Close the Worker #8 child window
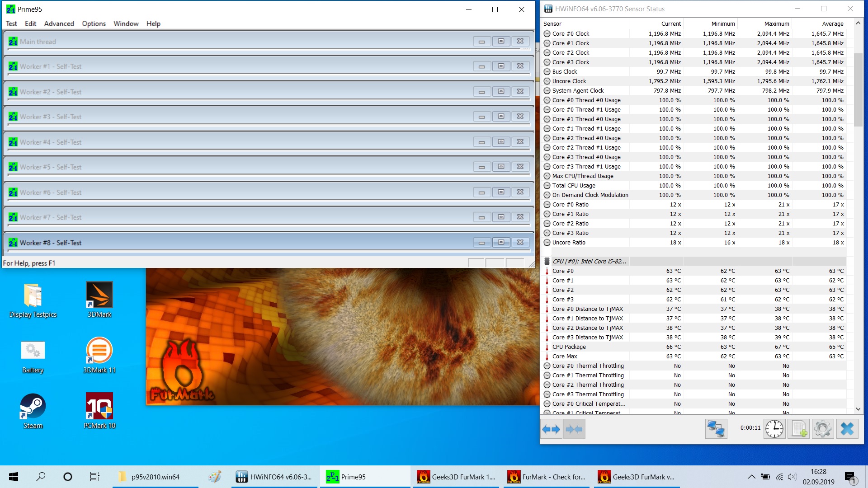This screenshot has width=868, height=488. (520, 242)
